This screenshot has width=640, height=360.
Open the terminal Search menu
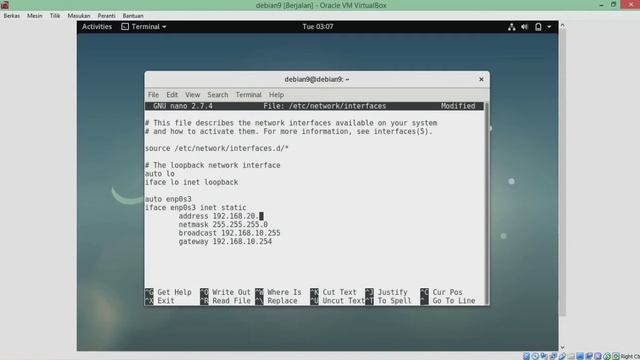218,95
